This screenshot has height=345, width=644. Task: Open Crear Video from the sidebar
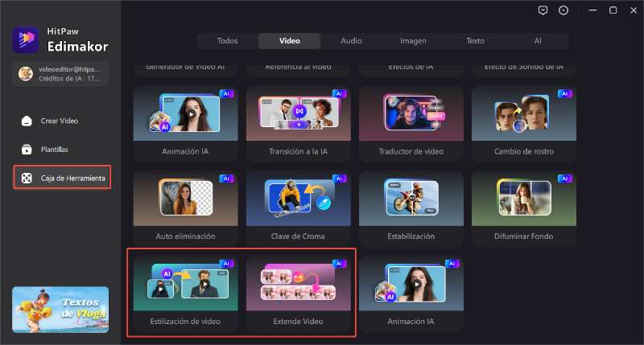pos(60,121)
